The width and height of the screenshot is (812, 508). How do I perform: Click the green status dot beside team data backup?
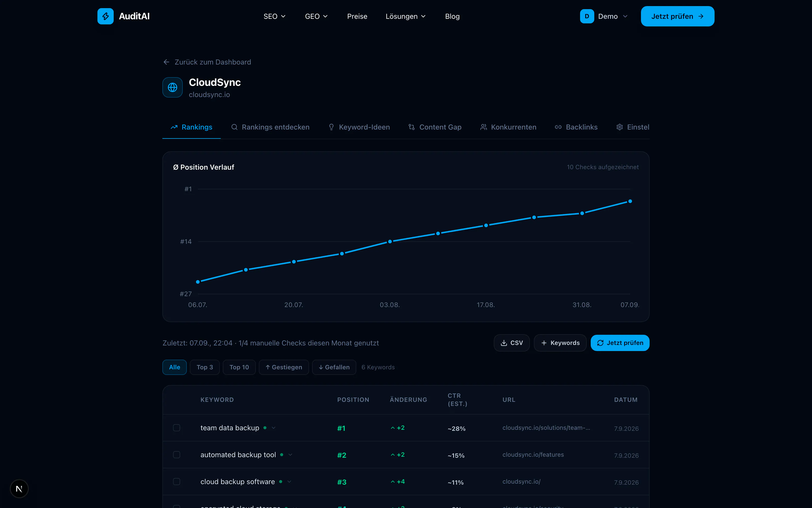pyautogui.click(x=265, y=428)
